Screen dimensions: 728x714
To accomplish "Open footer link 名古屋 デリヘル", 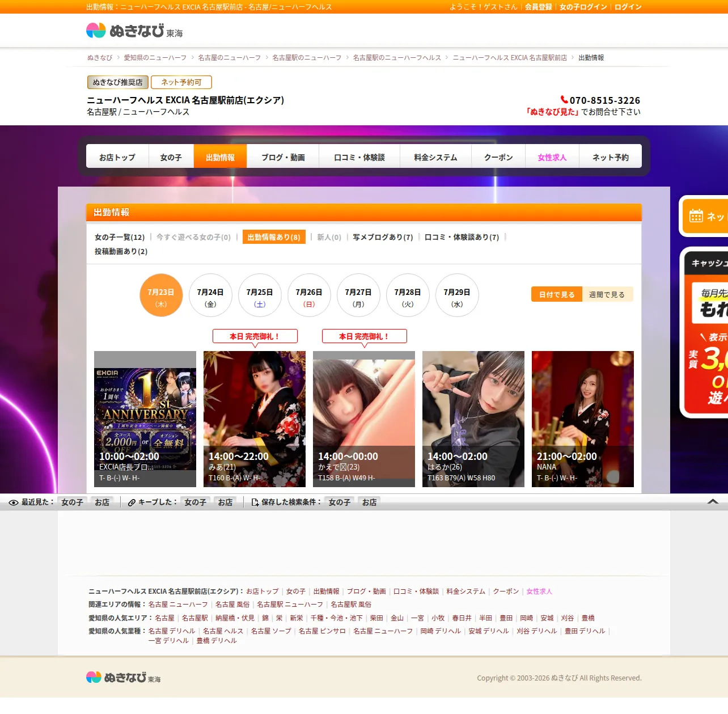I will point(172,631).
